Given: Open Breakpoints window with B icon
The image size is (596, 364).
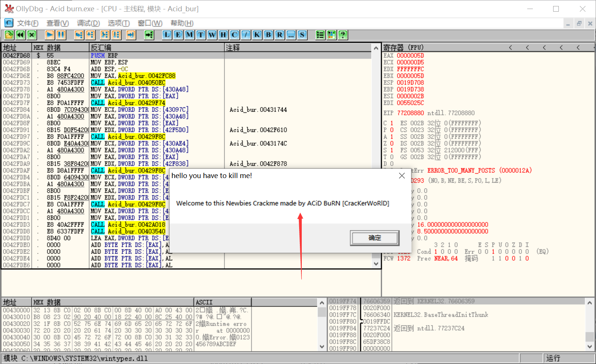Looking at the screenshot, I should [x=268, y=35].
